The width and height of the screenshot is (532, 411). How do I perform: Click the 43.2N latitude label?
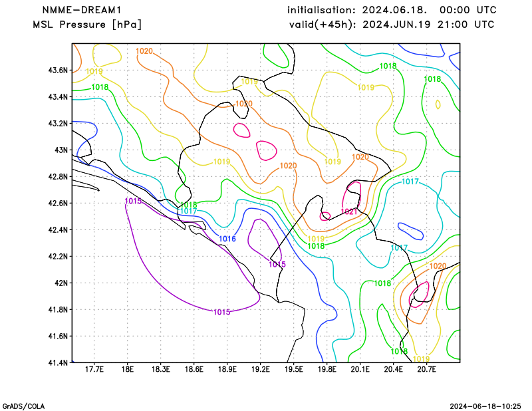[x=58, y=124]
